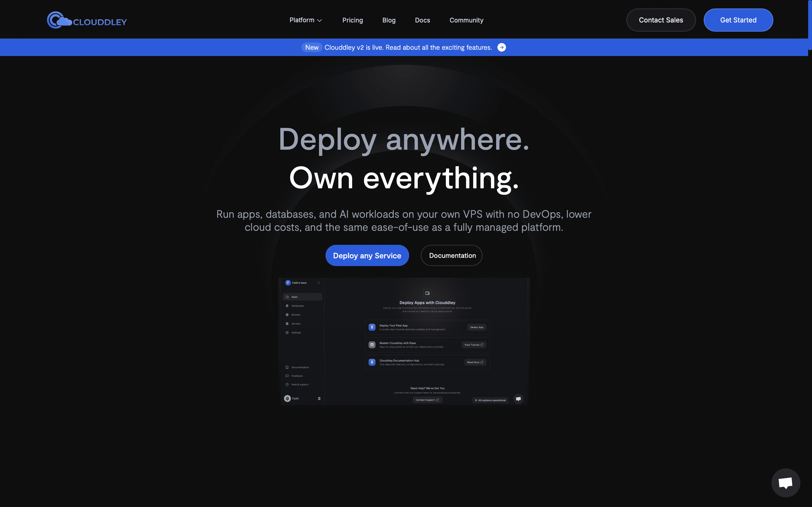812x507 pixels.
Task: Click the Brokers icon in dashboard sidebar
Action: [x=287, y=315]
